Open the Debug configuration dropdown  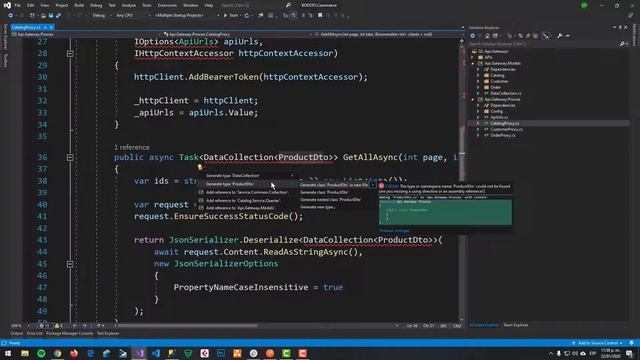pyautogui.click(x=101, y=16)
